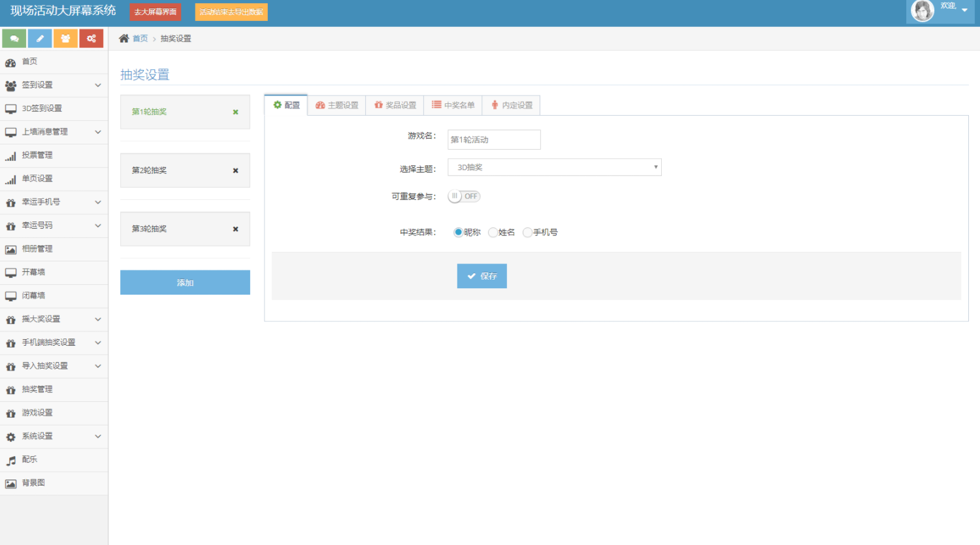This screenshot has width=980, height=545.
Task: Click the orange export data button
Action: [x=231, y=12]
